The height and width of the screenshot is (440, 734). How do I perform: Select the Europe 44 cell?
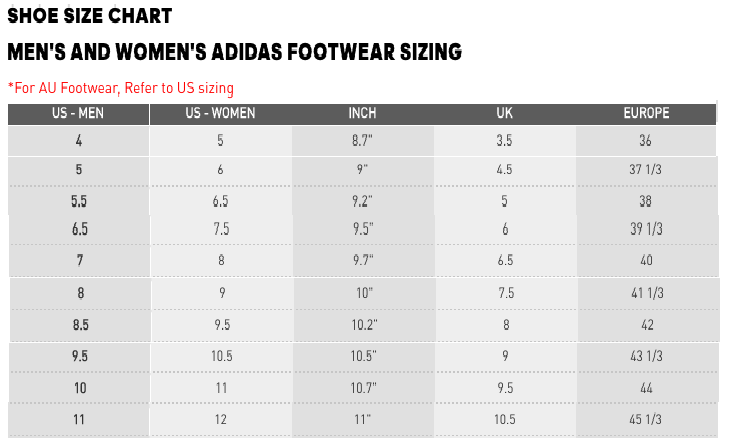click(x=646, y=387)
